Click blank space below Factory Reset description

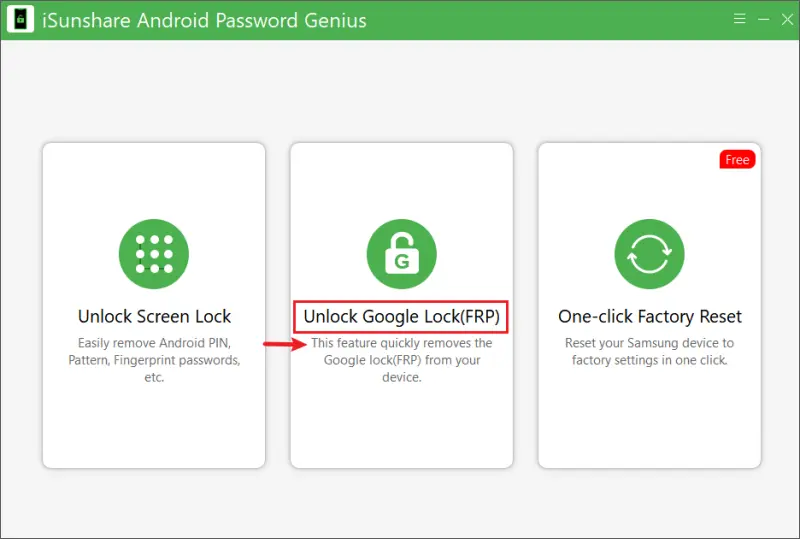(649, 420)
